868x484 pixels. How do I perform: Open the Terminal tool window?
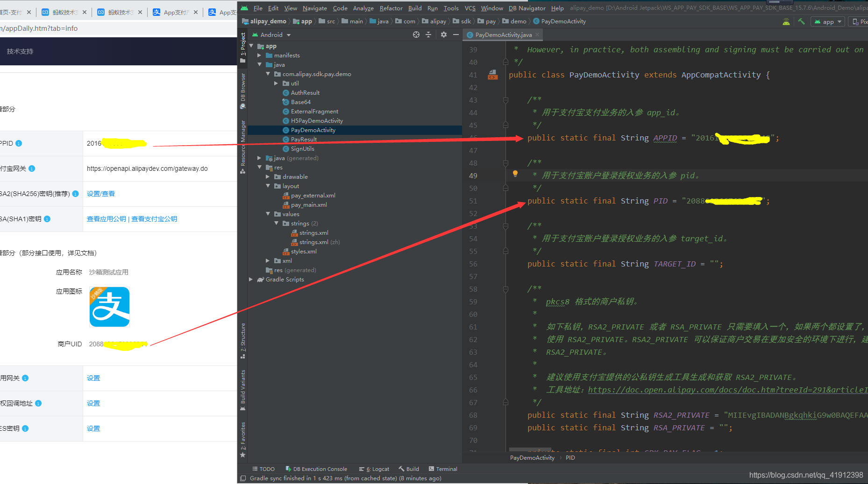tap(443, 469)
